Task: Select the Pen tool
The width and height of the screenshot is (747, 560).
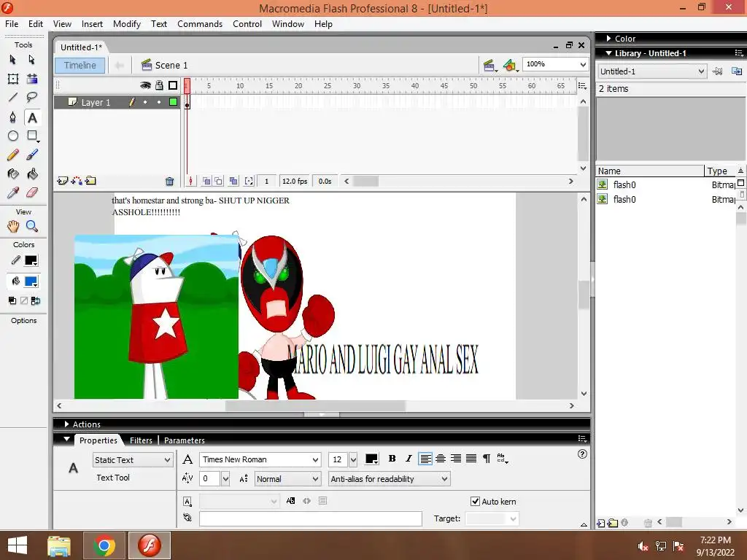Action: [x=13, y=117]
